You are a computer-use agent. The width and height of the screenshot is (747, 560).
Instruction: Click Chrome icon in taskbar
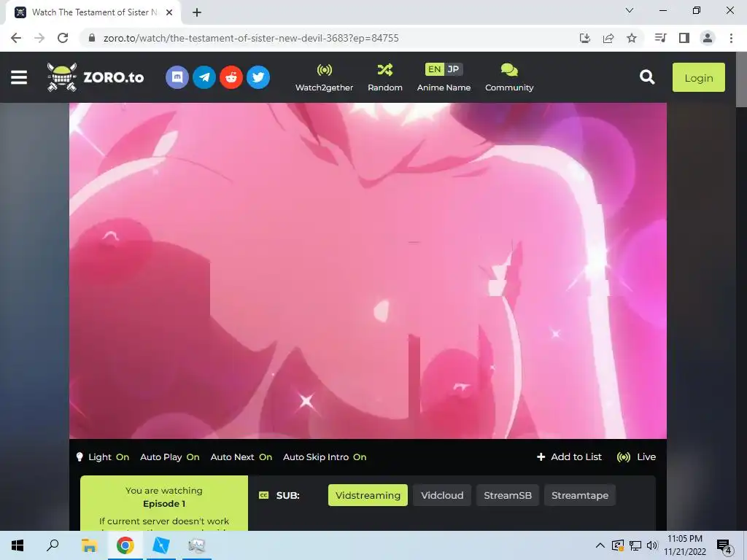[x=125, y=545]
